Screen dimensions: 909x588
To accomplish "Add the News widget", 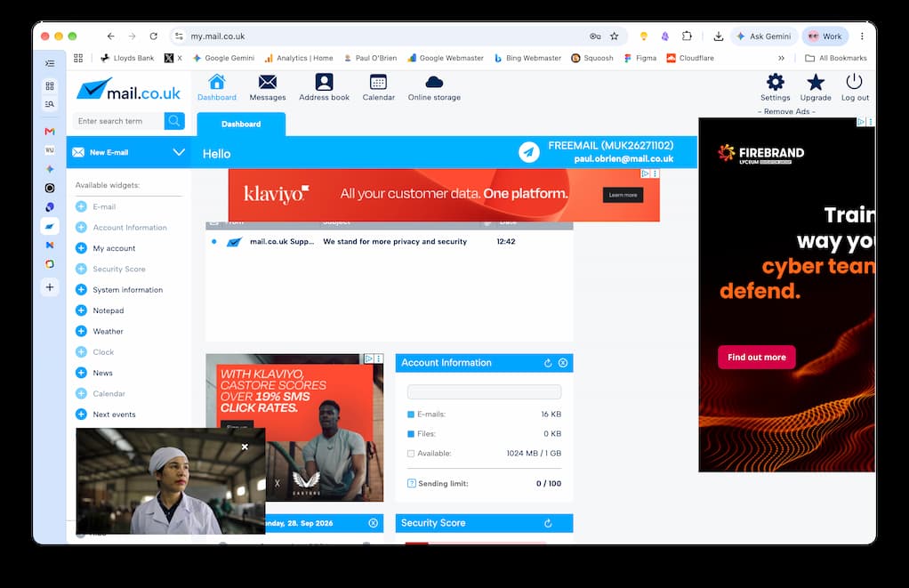I will tap(81, 373).
